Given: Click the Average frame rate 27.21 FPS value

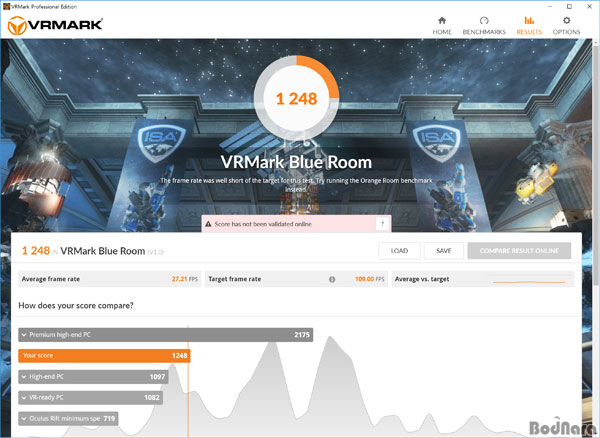Looking at the screenshot, I should tap(184, 279).
